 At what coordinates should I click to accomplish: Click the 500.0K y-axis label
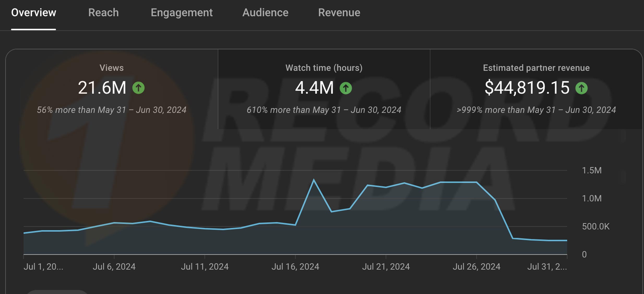tap(595, 226)
